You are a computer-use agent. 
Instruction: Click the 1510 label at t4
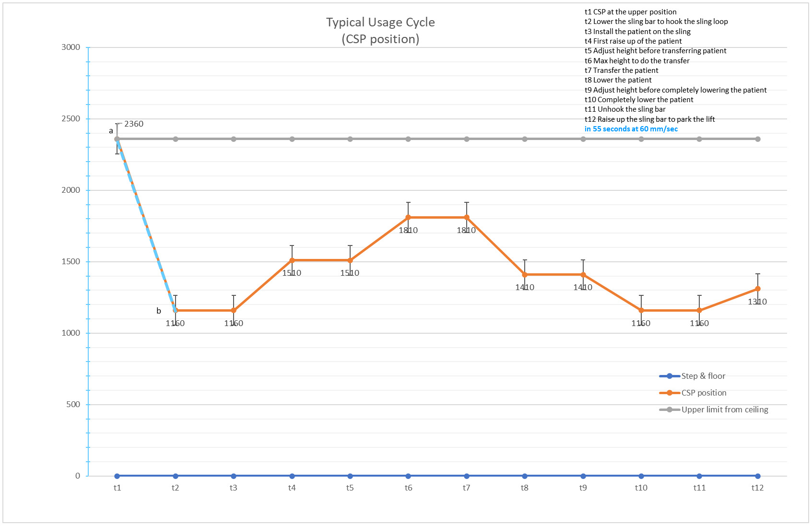point(292,273)
